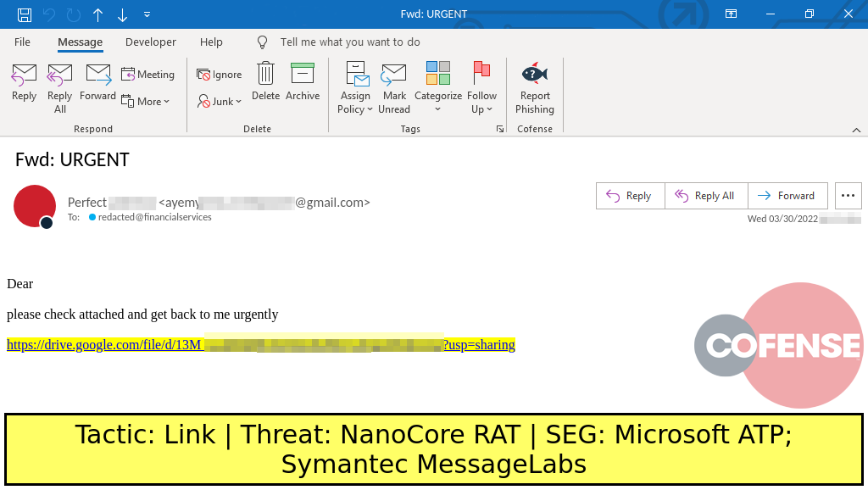Report phishing with the Cofense icon
The image size is (868, 490).
point(535,88)
